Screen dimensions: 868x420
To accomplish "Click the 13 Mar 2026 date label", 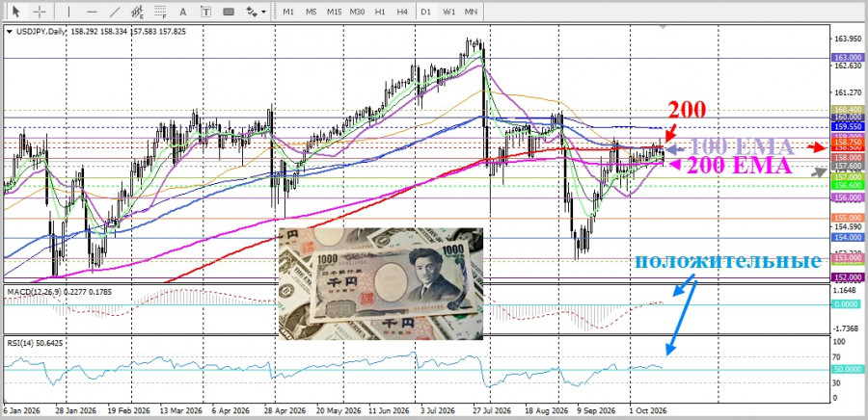I will [181, 411].
